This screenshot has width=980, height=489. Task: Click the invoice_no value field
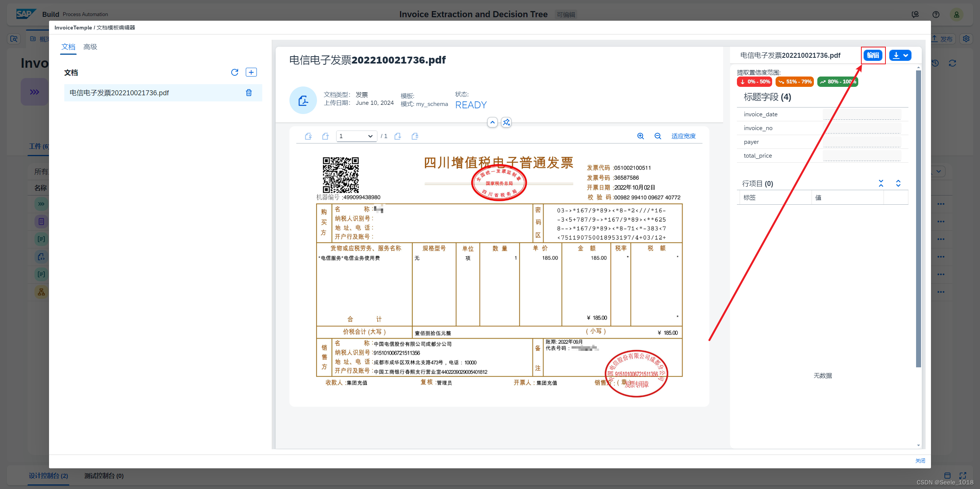(862, 128)
